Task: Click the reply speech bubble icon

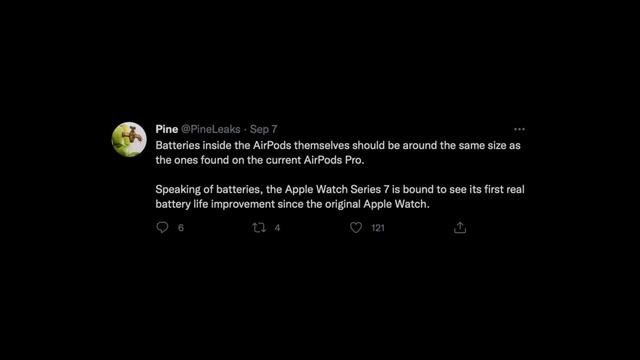Action: [x=162, y=227]
